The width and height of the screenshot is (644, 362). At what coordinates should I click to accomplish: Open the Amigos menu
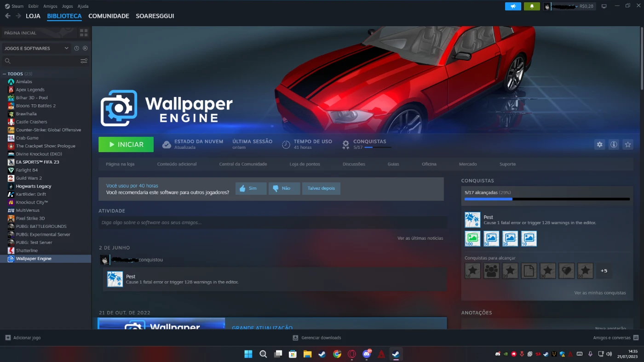coord(50,6)
